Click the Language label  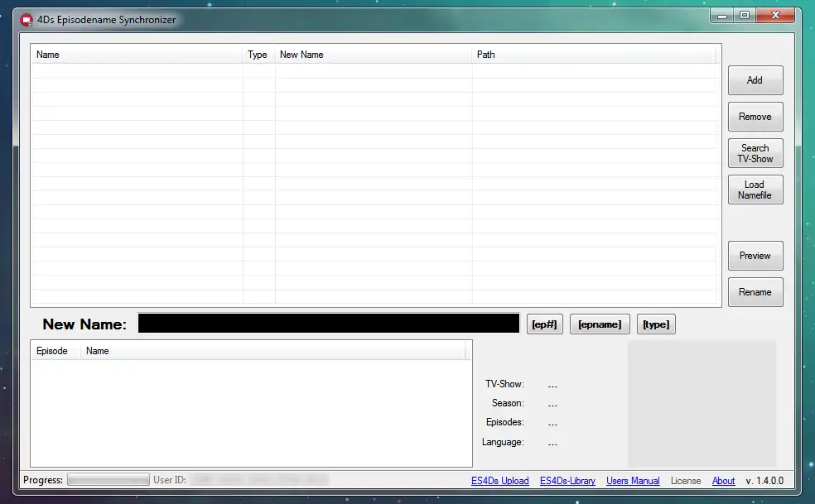[503, 442]
